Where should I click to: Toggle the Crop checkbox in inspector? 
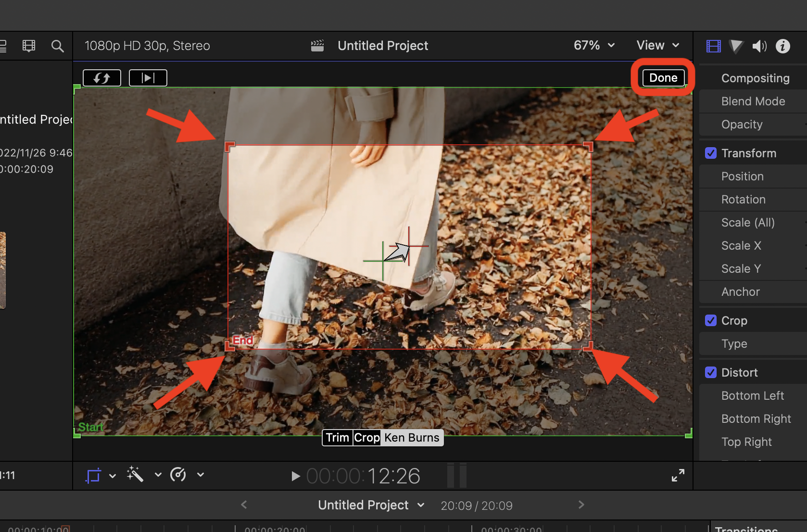pyautogui.click(x=711, y=320)
